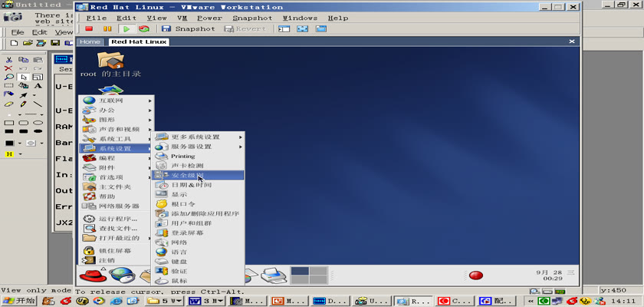Click the quick switch mode icon
The width and height of the screenshot is (644, 307).
[x=320, y=28]
